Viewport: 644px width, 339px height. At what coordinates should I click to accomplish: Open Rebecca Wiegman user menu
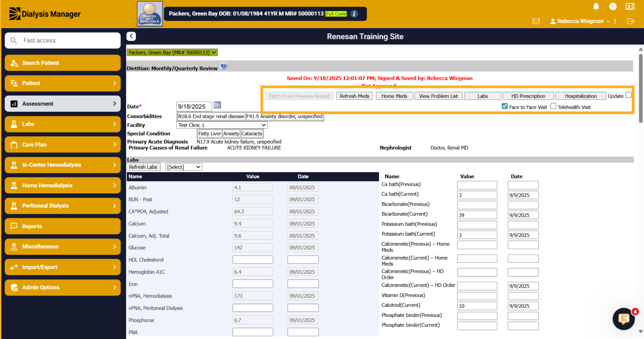coord(580,21)
